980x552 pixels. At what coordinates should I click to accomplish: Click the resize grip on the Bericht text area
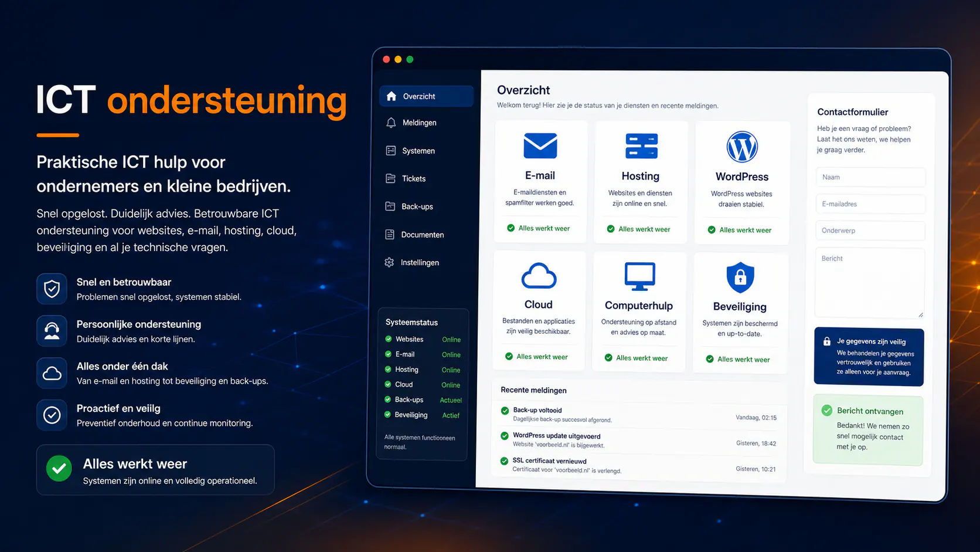click(921, 315)
